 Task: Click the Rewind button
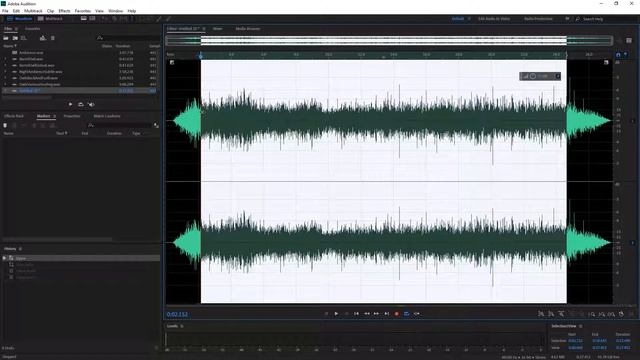[367, 314]
